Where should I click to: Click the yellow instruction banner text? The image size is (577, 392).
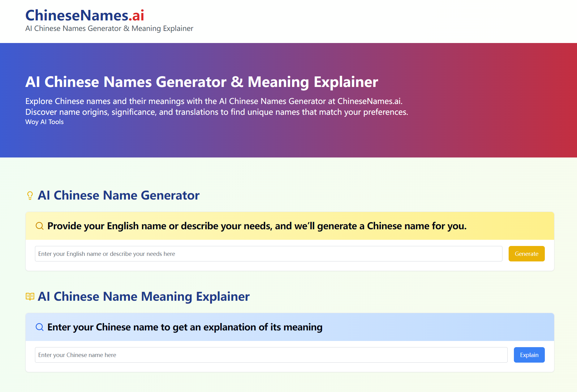256,226
